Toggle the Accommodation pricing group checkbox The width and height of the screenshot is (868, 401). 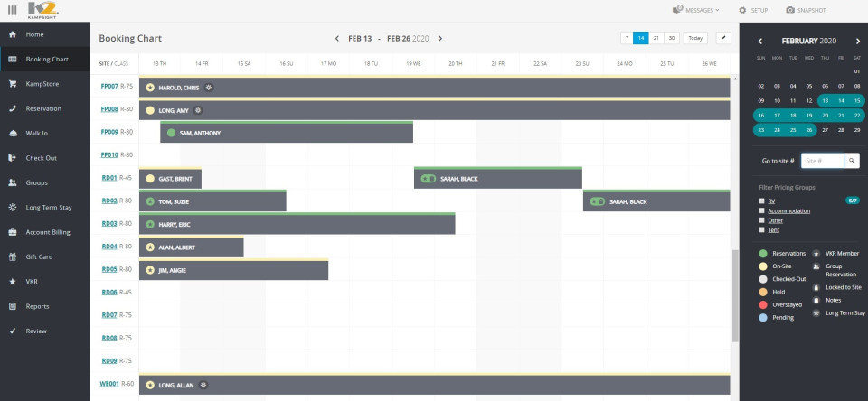761,210
